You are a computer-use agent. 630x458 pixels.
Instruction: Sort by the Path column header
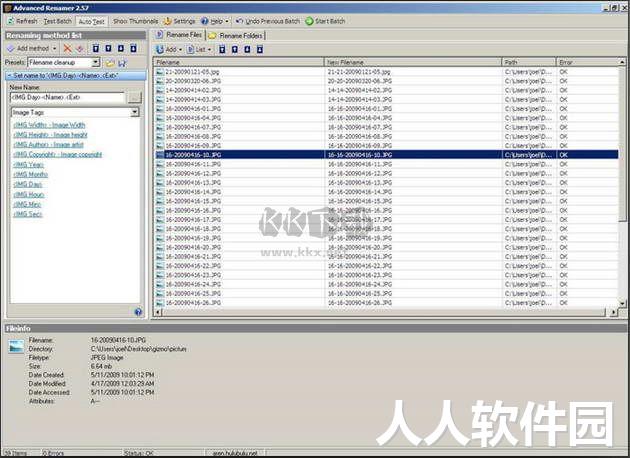[x=529, y=62]
